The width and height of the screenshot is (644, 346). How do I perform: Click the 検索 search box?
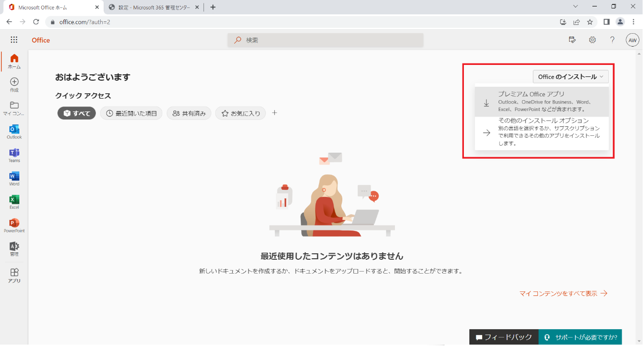tap(325, 40)
